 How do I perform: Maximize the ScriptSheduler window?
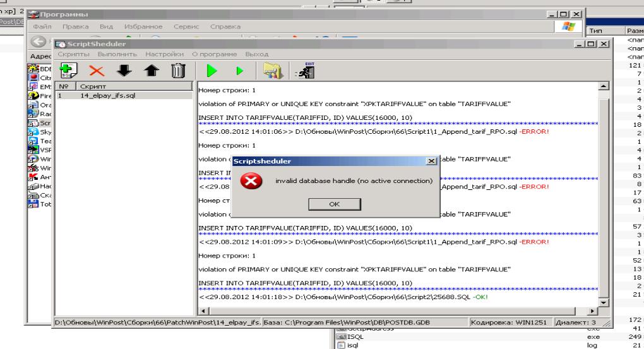tap(591, 44)
